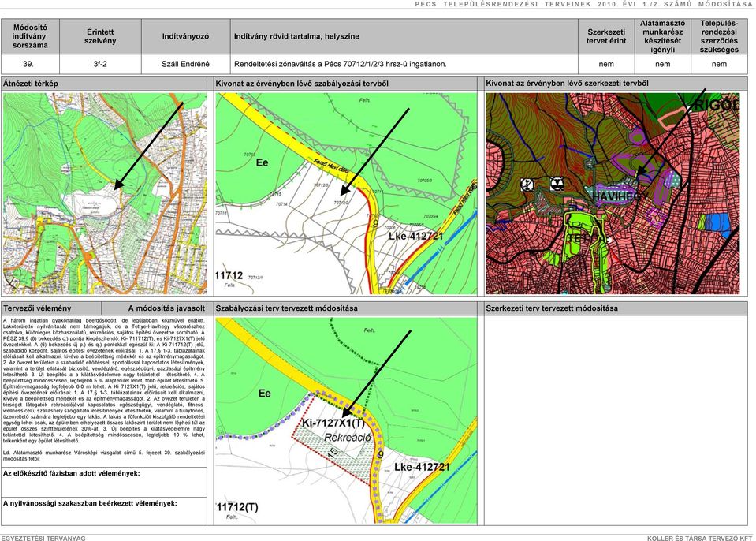Select the "Tervezői vélemény" heading
Screen dimensions: 756x541
[37, 308]
